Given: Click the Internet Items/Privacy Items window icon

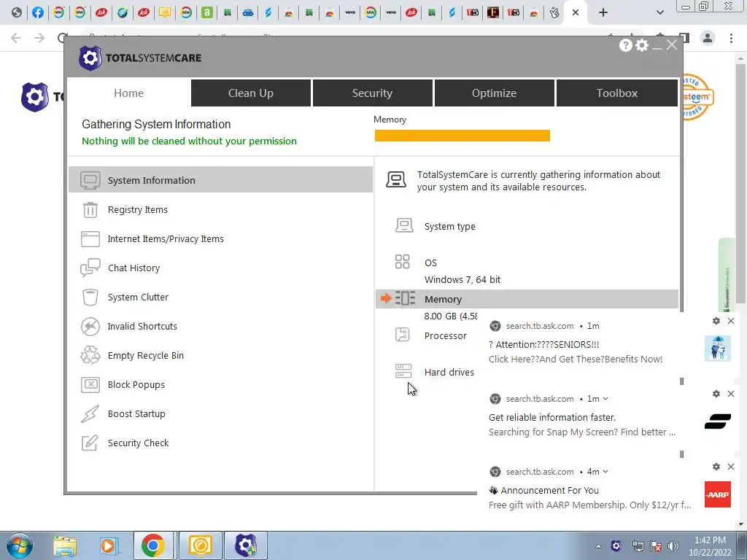Looking at the screenshot, I should pos(90,238).
